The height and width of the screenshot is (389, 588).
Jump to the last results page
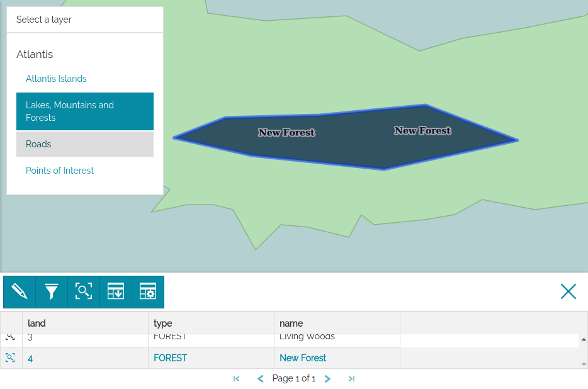351,379
